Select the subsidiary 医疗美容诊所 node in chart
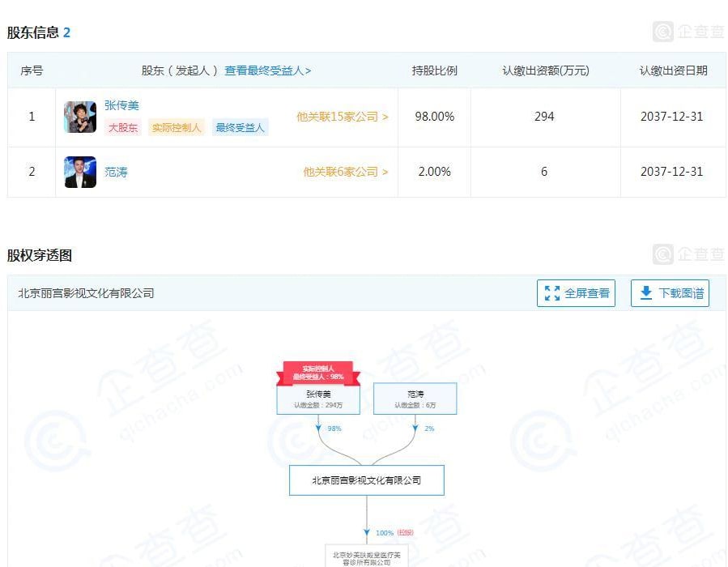 point(367,556)
